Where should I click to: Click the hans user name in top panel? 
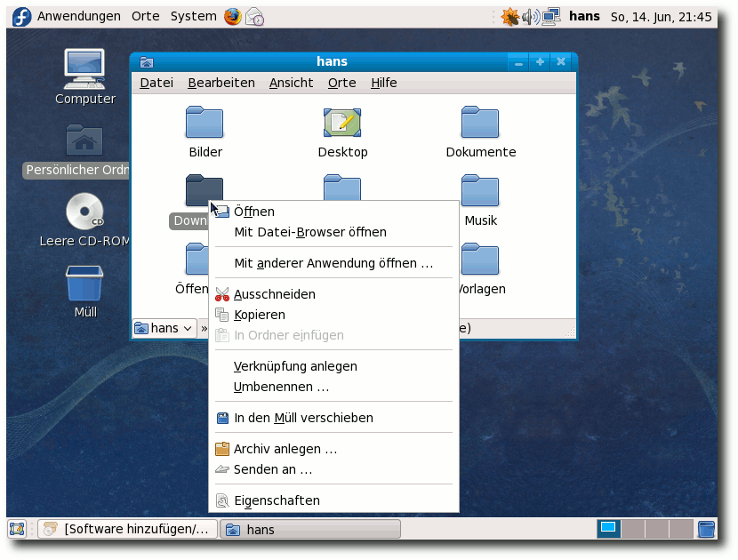point(584,16)
